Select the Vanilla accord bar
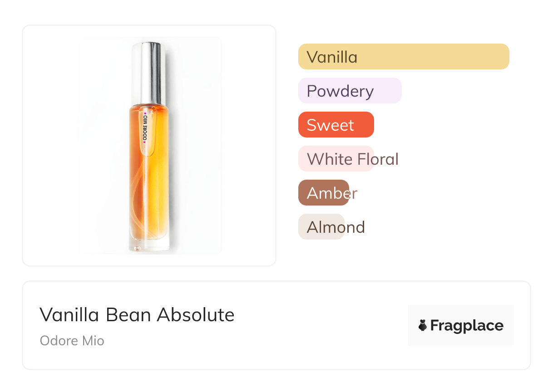Screen dimensions: 553x392 (x=403, y=57)
